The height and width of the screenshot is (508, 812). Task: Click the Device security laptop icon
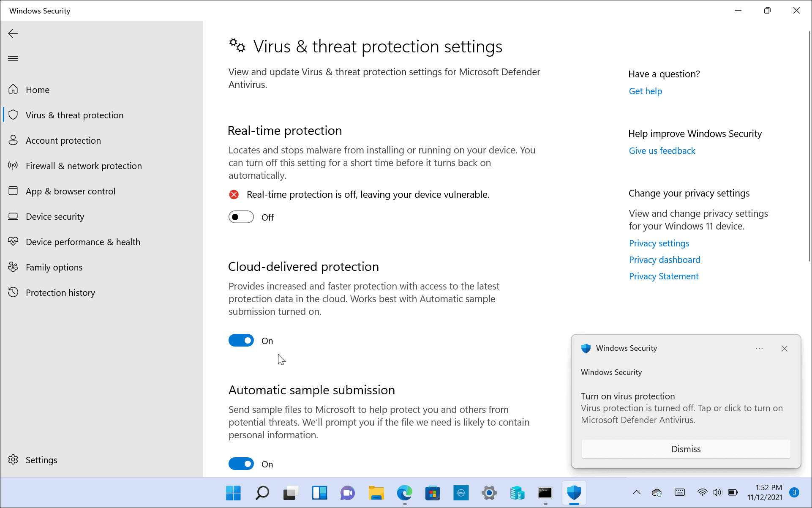click(x=14, y=216)
